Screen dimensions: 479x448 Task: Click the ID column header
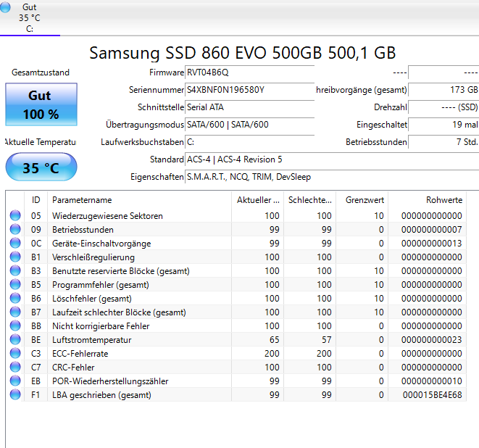[36, 200]
